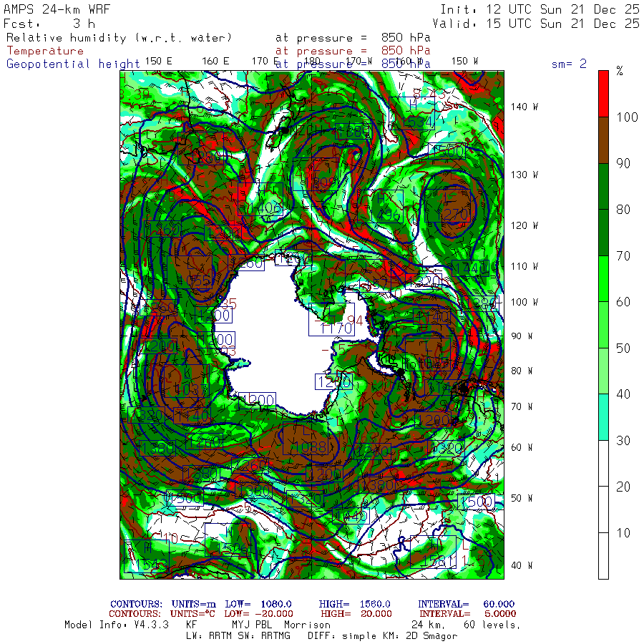Viewport: 644px width, 644px height.
Task: Click the red "HIGH= 20.000" temperature value
Action: (x=356, y=614)
